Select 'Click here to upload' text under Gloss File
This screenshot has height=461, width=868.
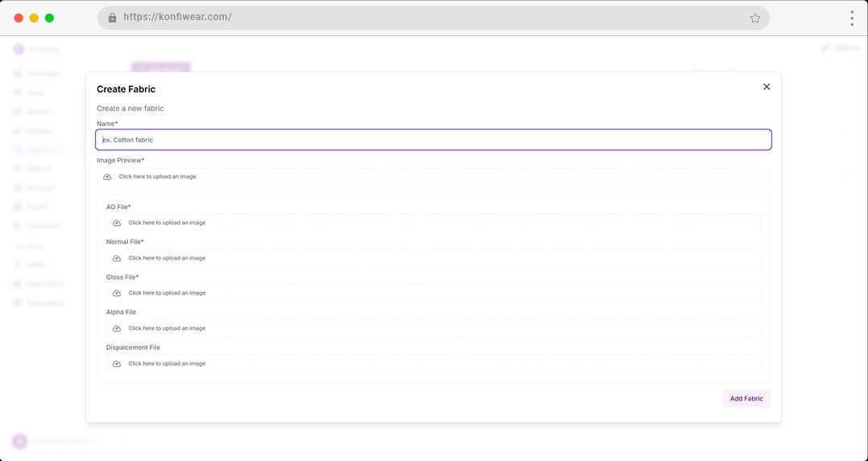tap(167, 293)
